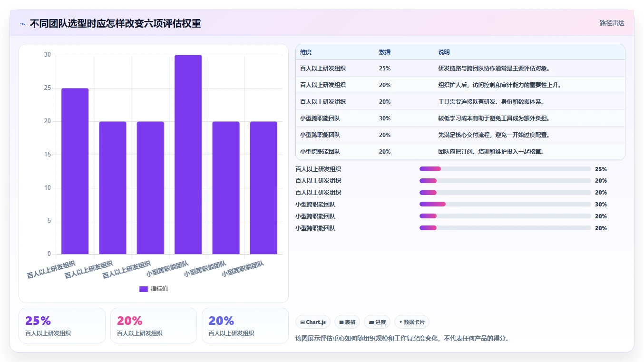The width and height of the screenshot is (644, 362).
Task: Click the progress bar showing 25%
Action: tap(505, 169)
